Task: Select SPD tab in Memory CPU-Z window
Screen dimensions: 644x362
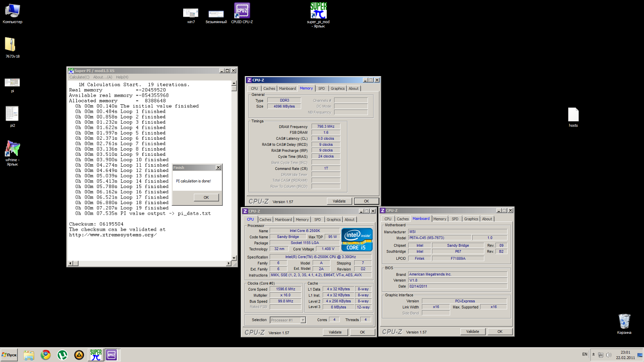Action: click(322, 89)
